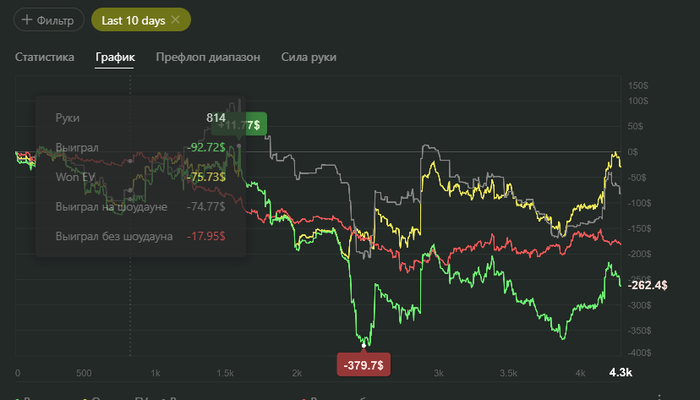700x400 pixels.
Task: Click the 4.3k label on x-axis
Action: click(x=622, y=373)
